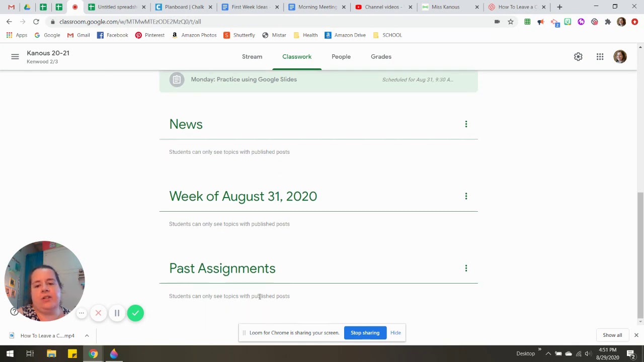
Task: Open the Windows notification center
Action: [630, 353]
